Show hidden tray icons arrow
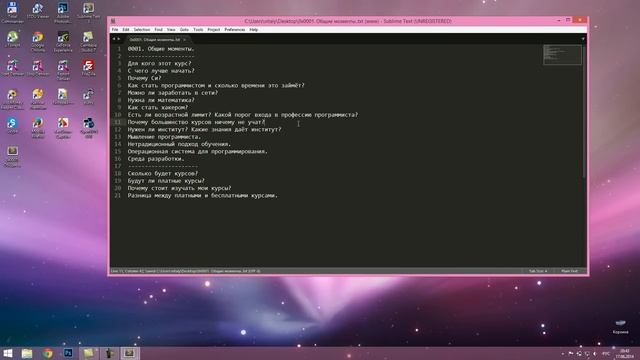Screen dimensions: 640x360 (562, 353)
